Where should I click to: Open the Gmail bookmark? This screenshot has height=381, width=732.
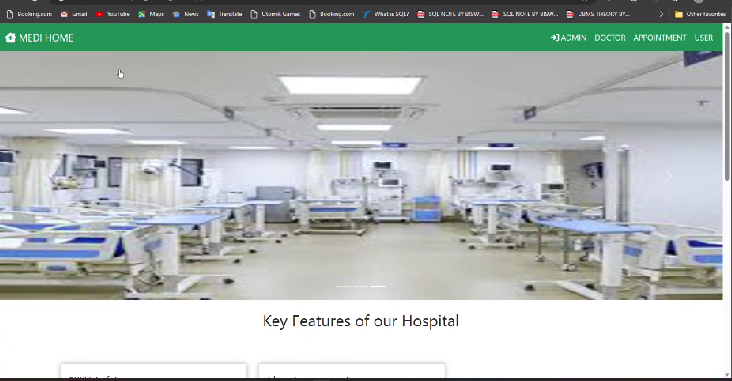click(74, 14)
